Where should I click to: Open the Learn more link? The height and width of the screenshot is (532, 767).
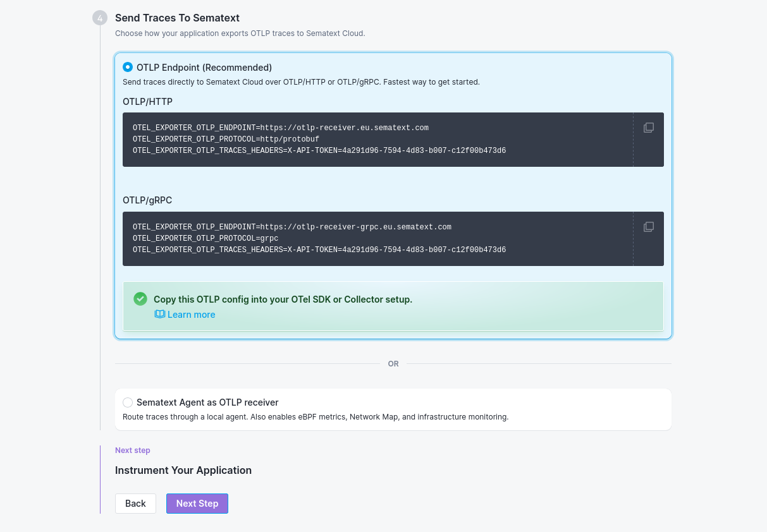(x=191, y=315)
